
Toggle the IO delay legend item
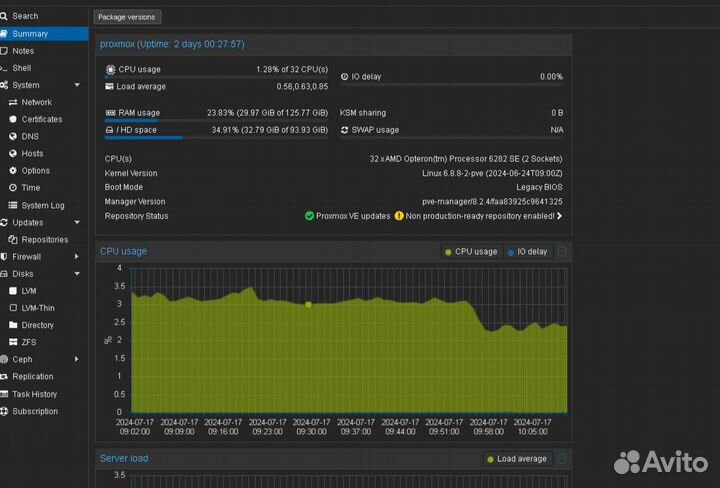coord(527,252)
